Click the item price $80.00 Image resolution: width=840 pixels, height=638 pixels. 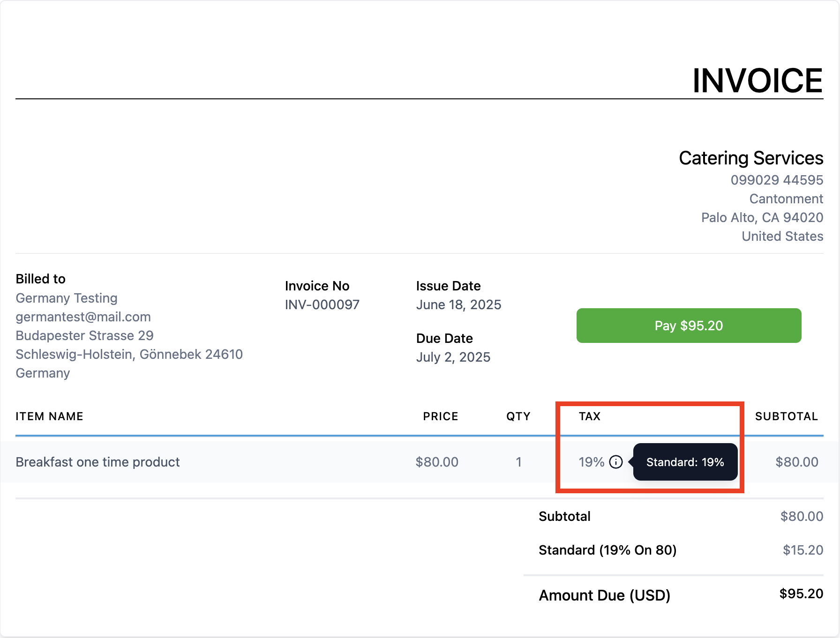pos(437,462)
